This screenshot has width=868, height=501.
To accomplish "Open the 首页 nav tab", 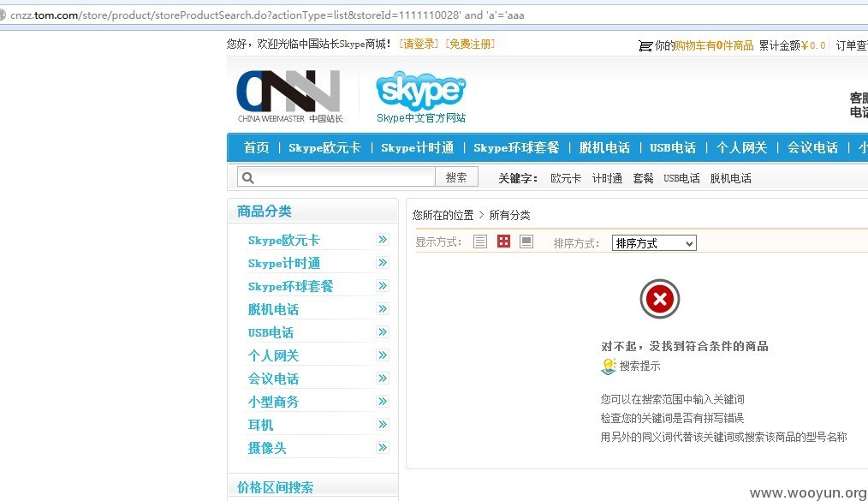I will click(x=256, y=147).
